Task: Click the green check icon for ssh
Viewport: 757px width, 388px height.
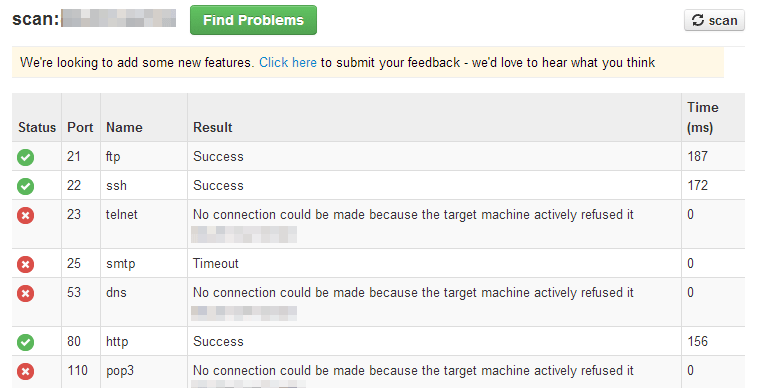Action: point(26,186)
